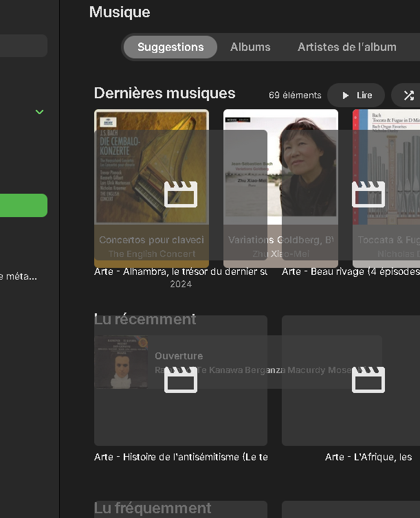Expand the green chevron in the sidebar
This screenshot has width=420, height=518.
(39, 112)
